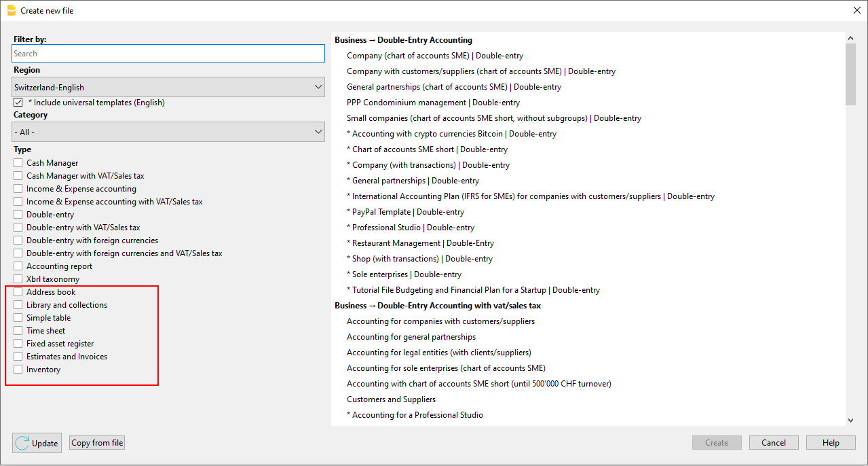Tick the Cash Manager checkbox

(18, 163)
